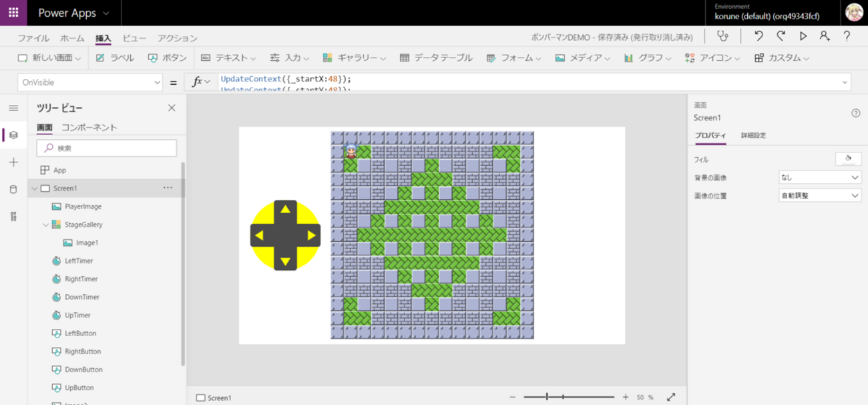Click the fit-to-window expand icon
Viewport: 868px width, 405px height.
tap(672, 397)
